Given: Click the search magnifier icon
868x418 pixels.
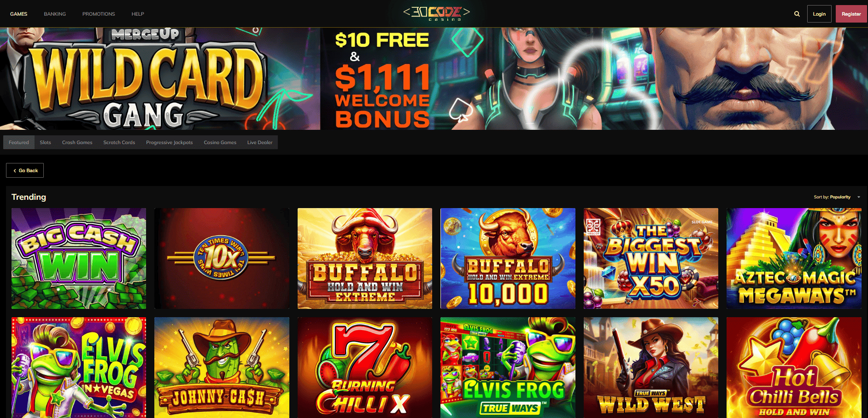Looking at the screenshot, I should 797,14.
